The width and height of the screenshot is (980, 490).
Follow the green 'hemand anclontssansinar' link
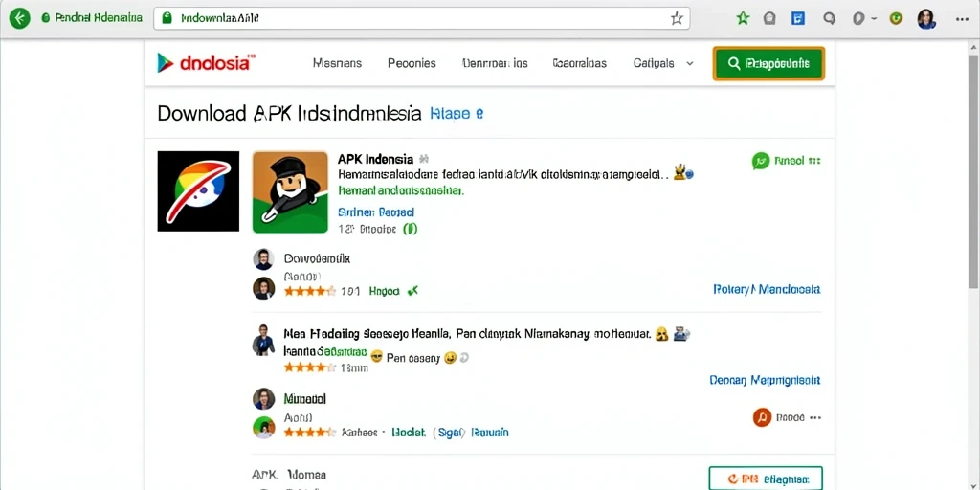click(401, 190)
